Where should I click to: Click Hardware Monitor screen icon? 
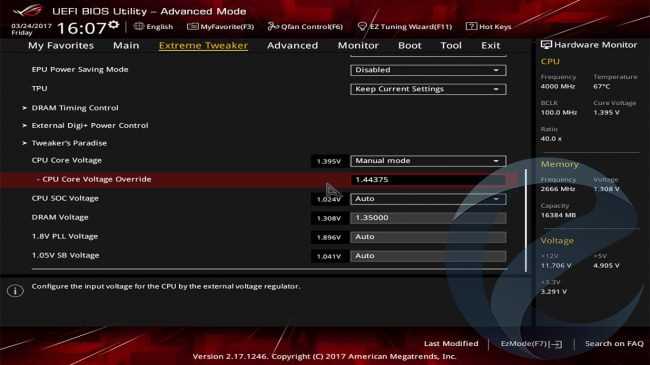point(546,45)
